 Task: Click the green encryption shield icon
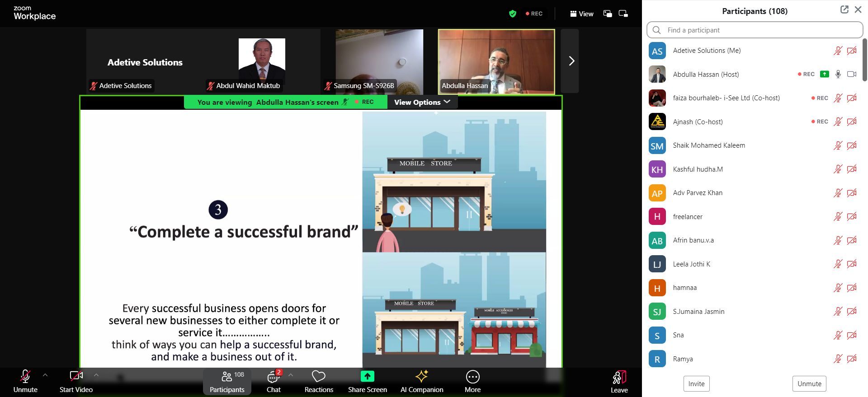pos(512,14)
